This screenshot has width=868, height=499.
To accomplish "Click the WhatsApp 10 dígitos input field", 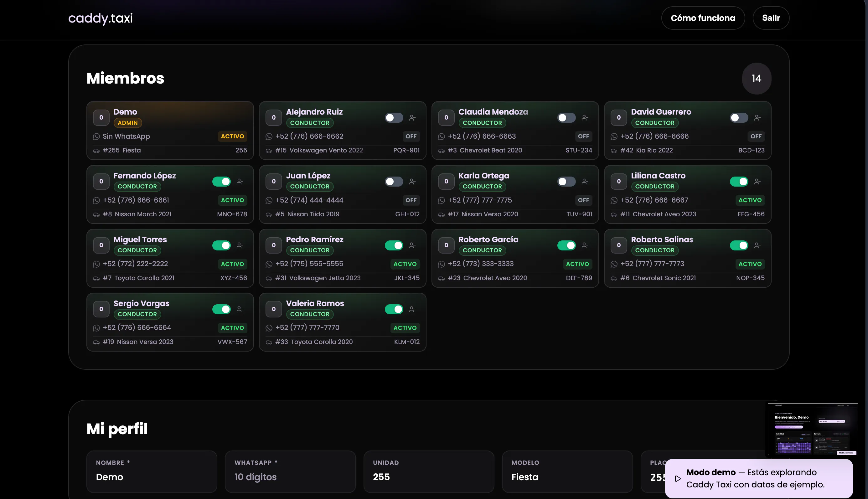I will [290, 471].
